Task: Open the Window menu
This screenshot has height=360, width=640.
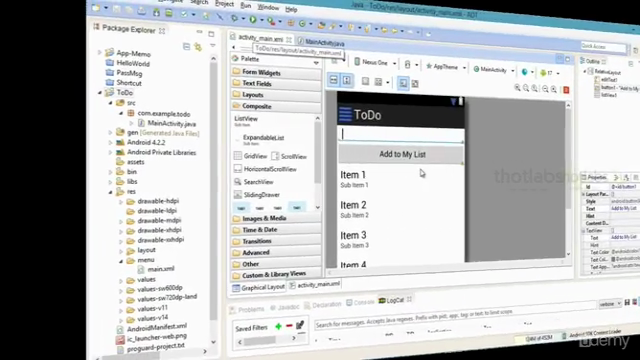Action: click(x=268, y=7)
